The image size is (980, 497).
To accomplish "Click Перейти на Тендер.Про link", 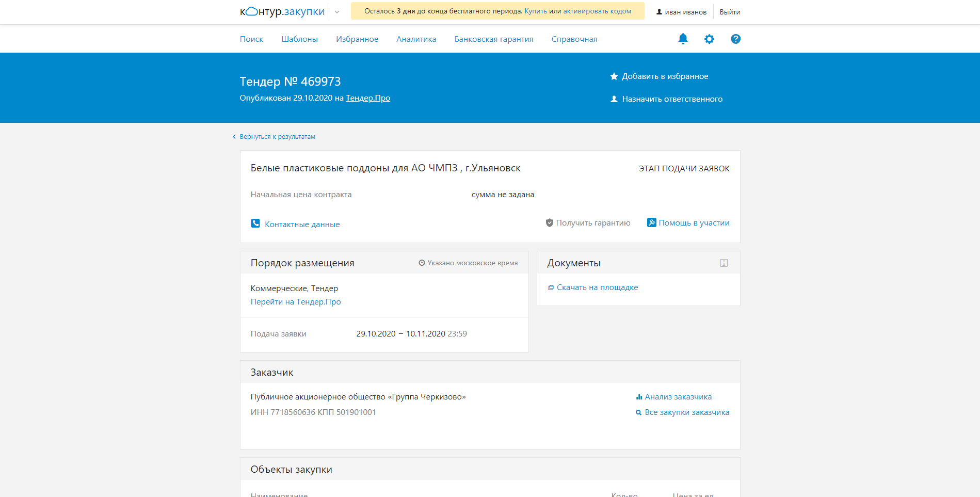I will point(296,302).
